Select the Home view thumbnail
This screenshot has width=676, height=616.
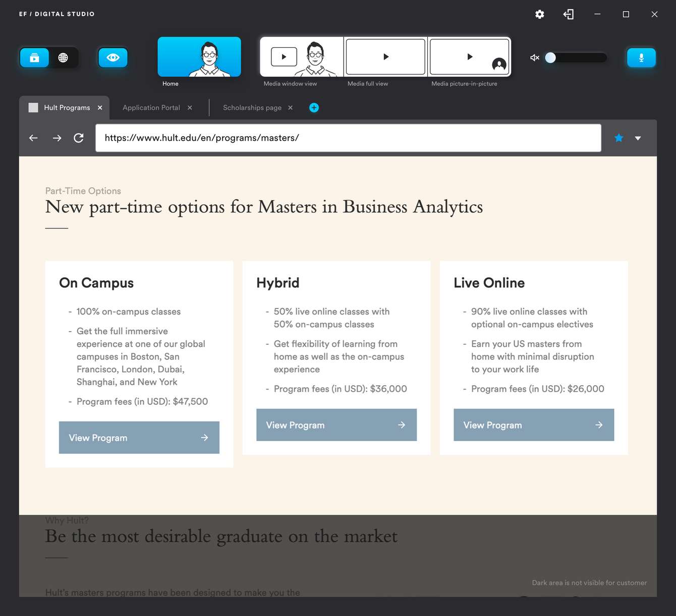pos(199,56)
